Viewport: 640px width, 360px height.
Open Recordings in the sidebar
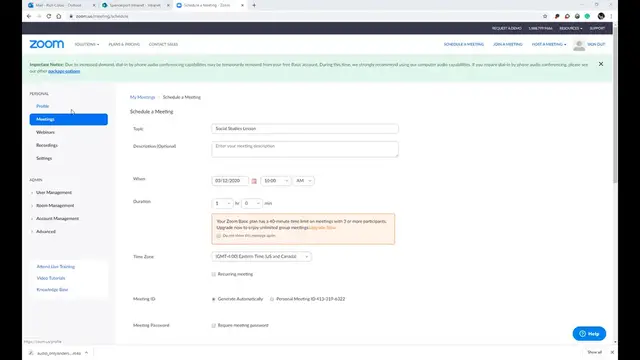47,145
